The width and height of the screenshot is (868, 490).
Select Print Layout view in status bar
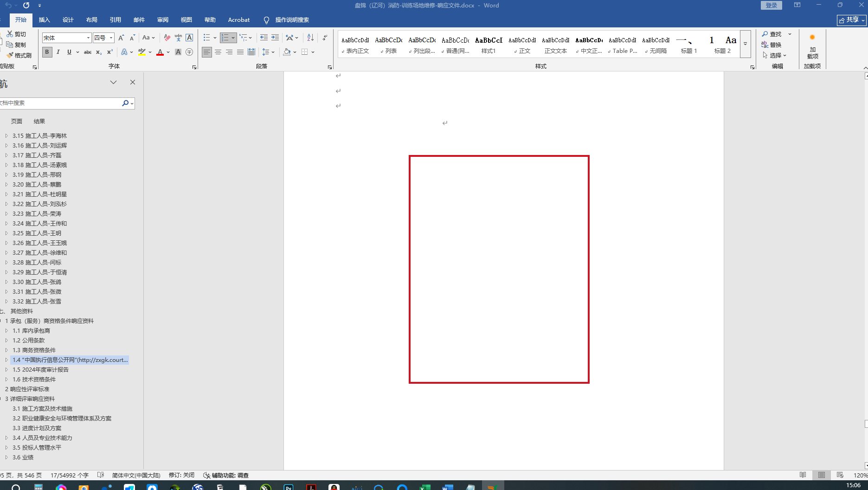click(822, 475)
